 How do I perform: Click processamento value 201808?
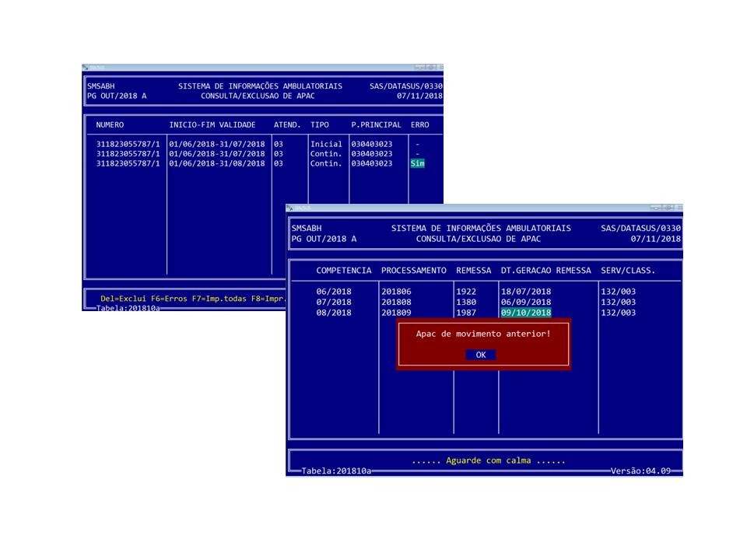398,302
